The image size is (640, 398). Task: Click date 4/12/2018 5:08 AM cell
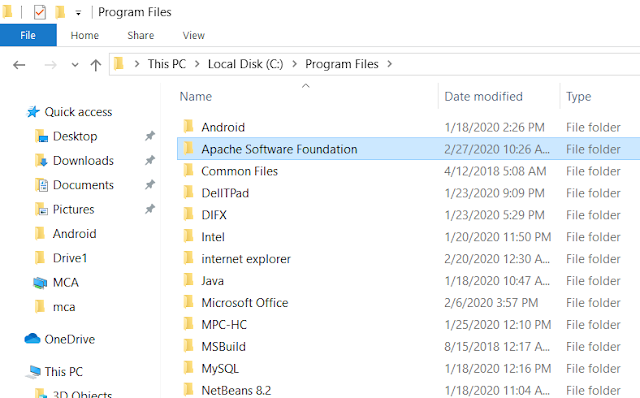[495, 171]
